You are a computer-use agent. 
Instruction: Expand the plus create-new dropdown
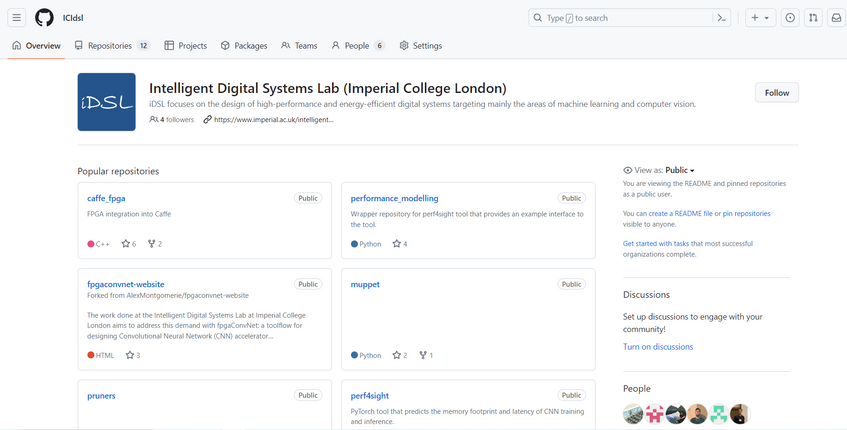coord(760,18)
